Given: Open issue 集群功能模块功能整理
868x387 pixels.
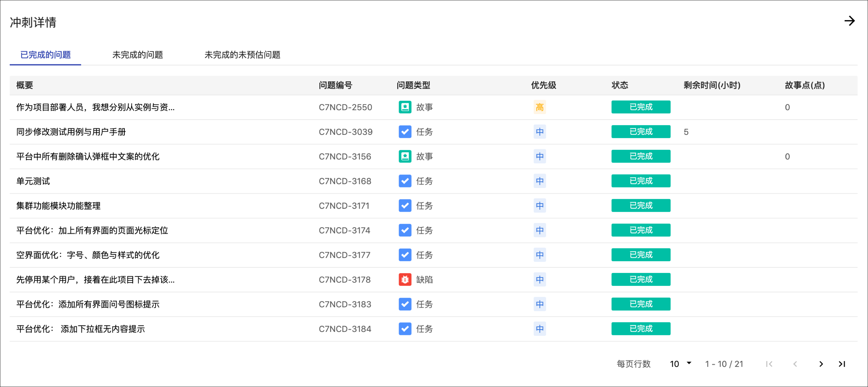Looking at the screenshot, I should 58,206.
